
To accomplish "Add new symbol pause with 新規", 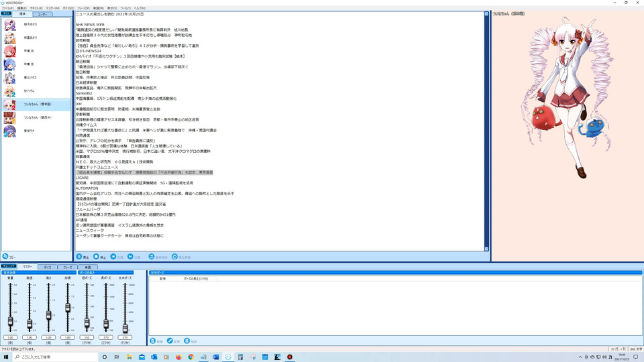I will click(x=156, y=341).
